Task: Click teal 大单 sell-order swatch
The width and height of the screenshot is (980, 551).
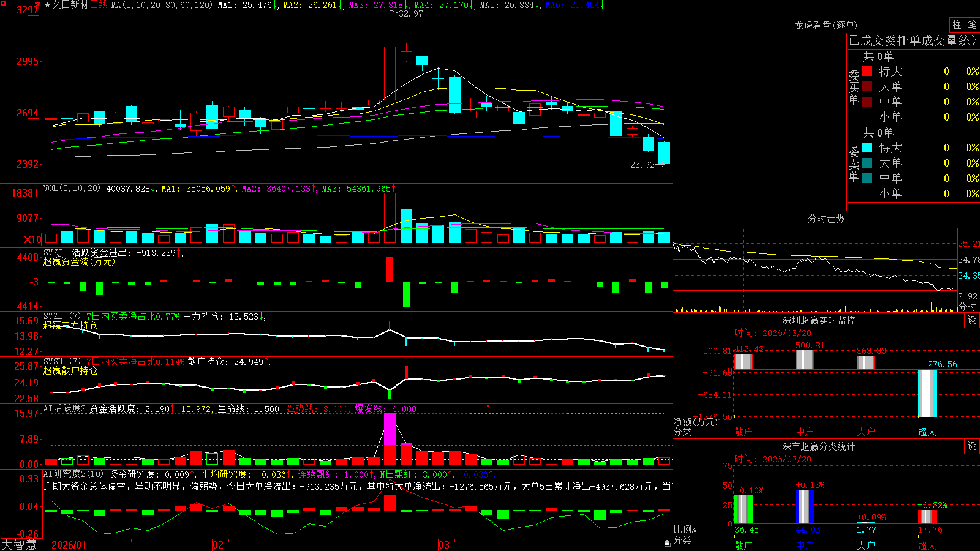Action: 867,163
